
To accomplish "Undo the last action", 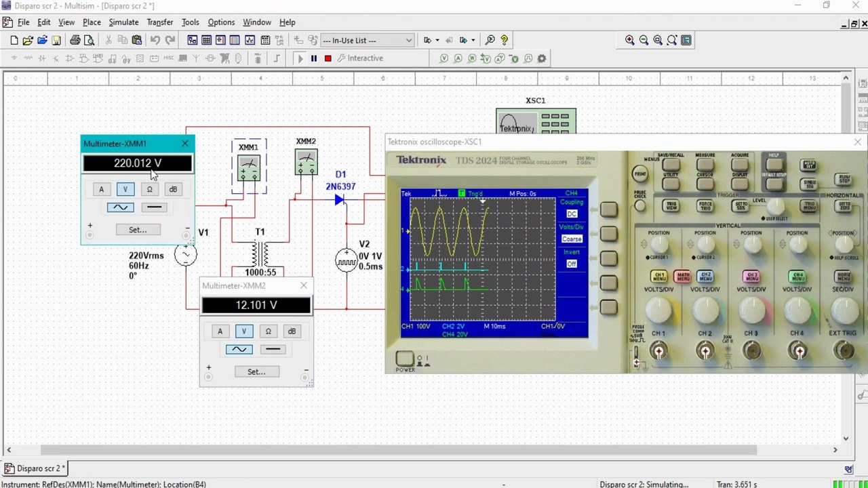I will [155, 40].
